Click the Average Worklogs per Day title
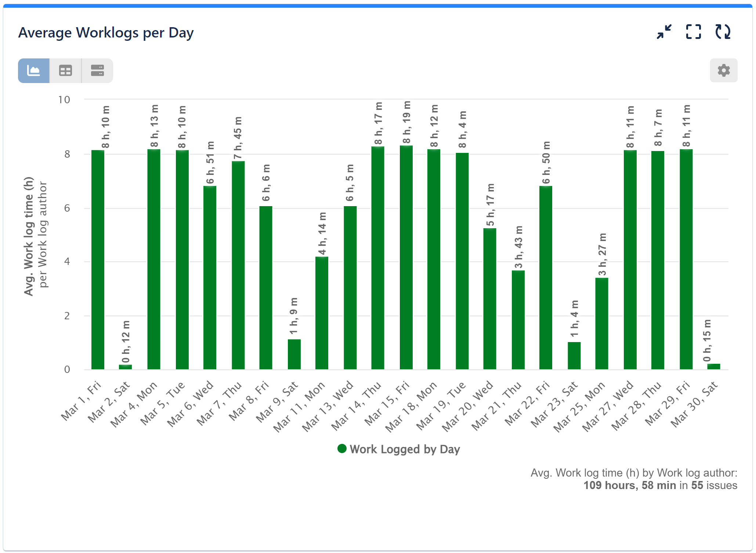The width and height of the screenshot is (756, 553). pyautogui.click(x=106, y=32)
